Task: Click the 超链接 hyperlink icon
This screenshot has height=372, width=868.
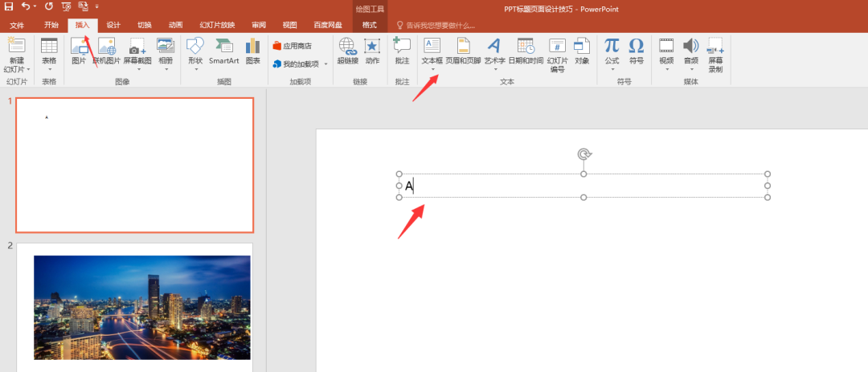Action: [347, 51]
